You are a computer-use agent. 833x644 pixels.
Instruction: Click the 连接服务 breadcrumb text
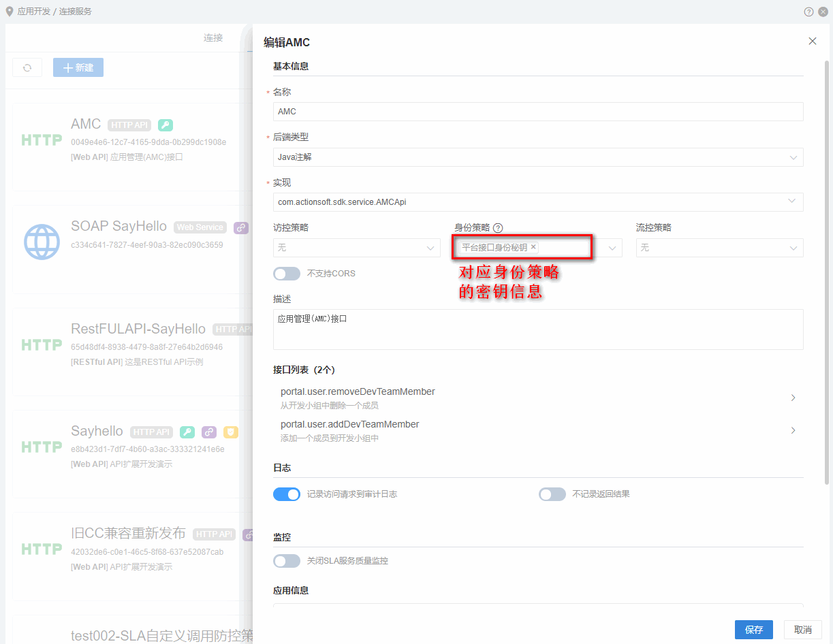(76, 12)
